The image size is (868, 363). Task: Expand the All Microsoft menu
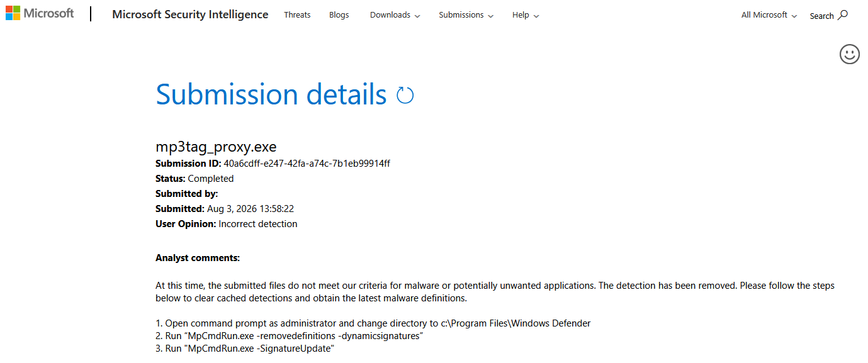tap(769, 14)
